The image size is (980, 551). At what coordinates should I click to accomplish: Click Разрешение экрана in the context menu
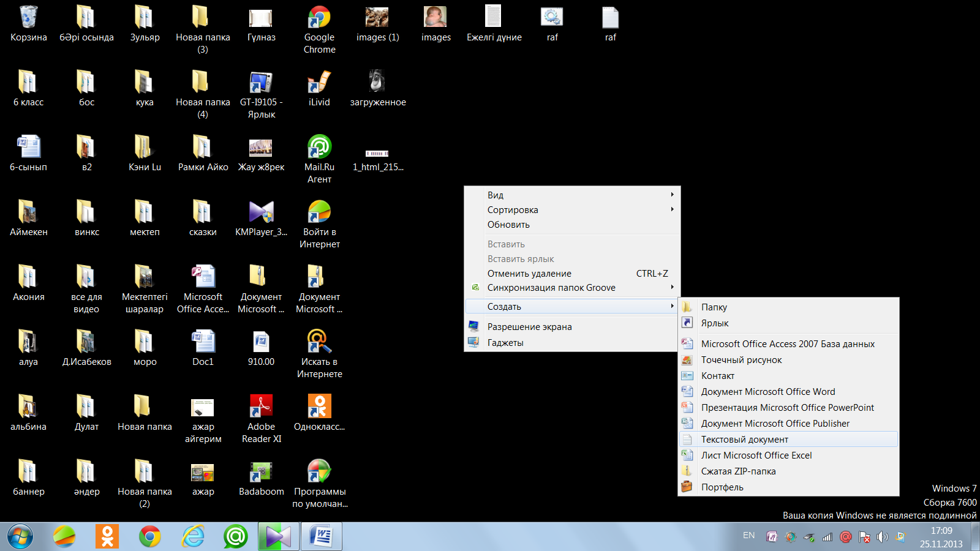[529, 327]
